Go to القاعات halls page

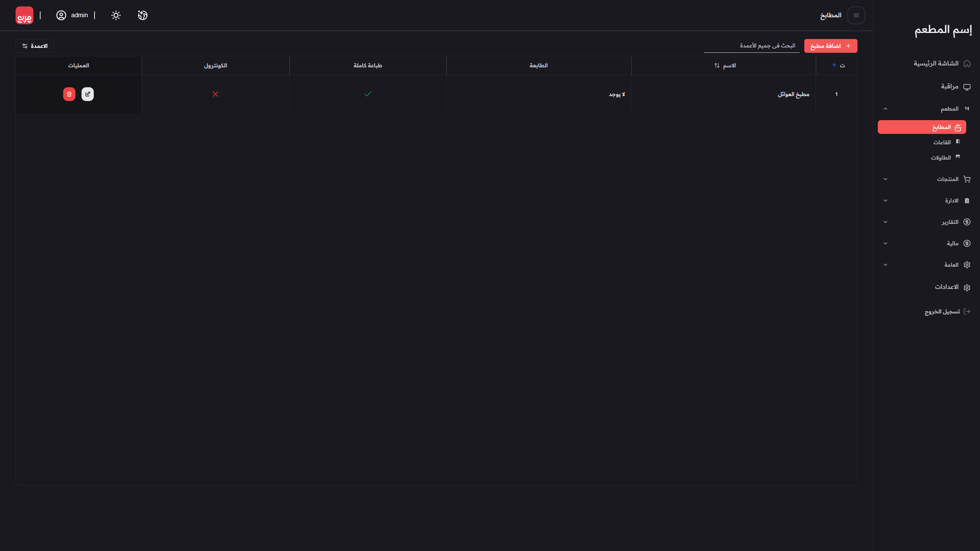(x=942, y=142)
